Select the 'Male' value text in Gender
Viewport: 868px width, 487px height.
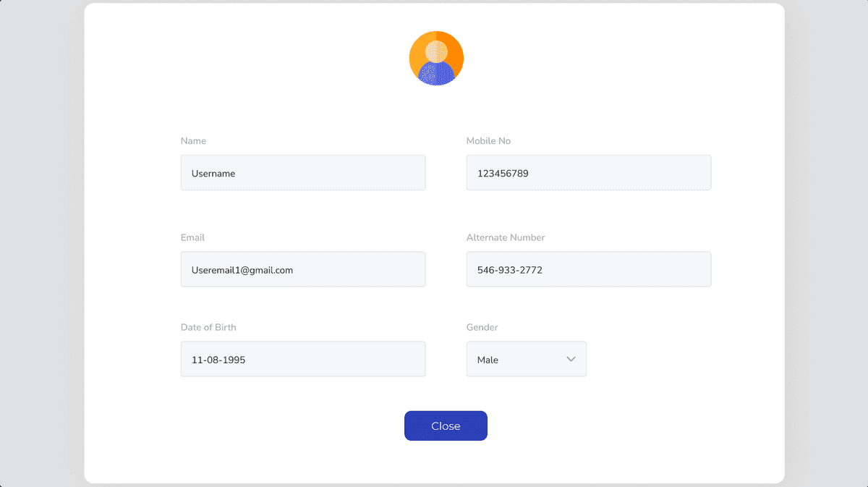(488, 360)
